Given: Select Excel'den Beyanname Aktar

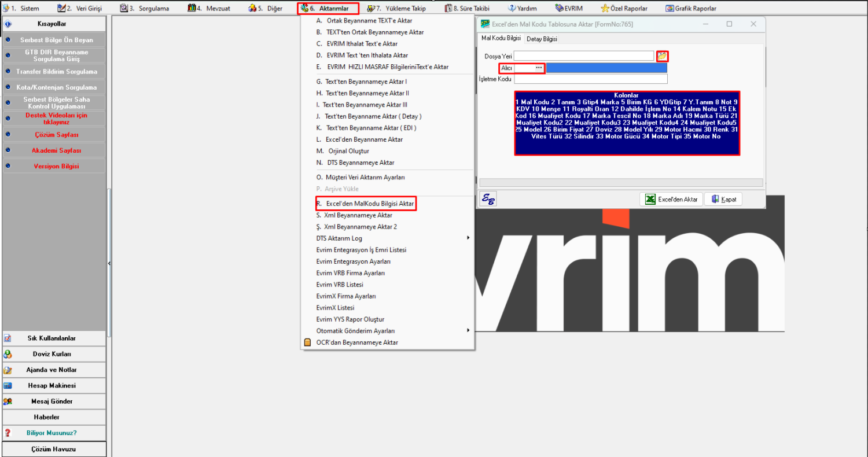Looking at the screenshot, I should [388, 139].
